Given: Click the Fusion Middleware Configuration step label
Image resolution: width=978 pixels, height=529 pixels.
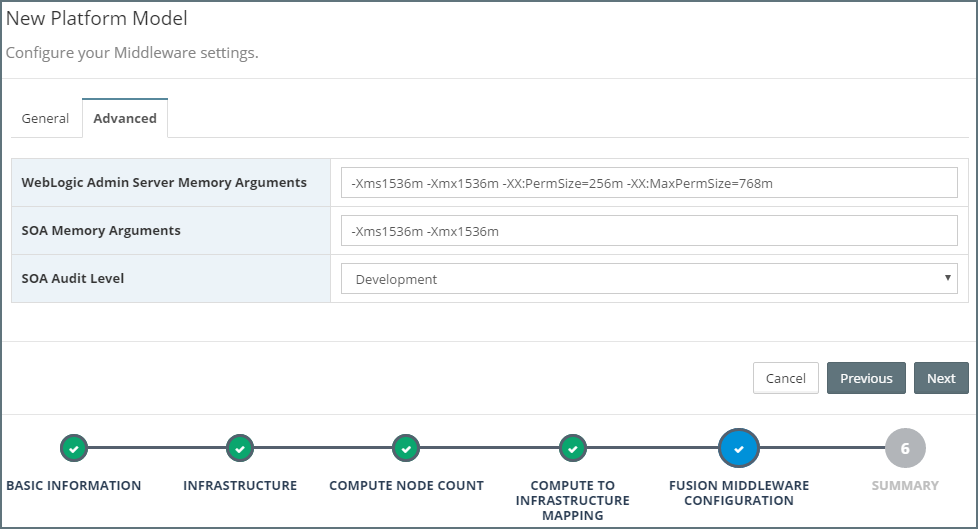Looking at the screenshot, I should [739, 493].
